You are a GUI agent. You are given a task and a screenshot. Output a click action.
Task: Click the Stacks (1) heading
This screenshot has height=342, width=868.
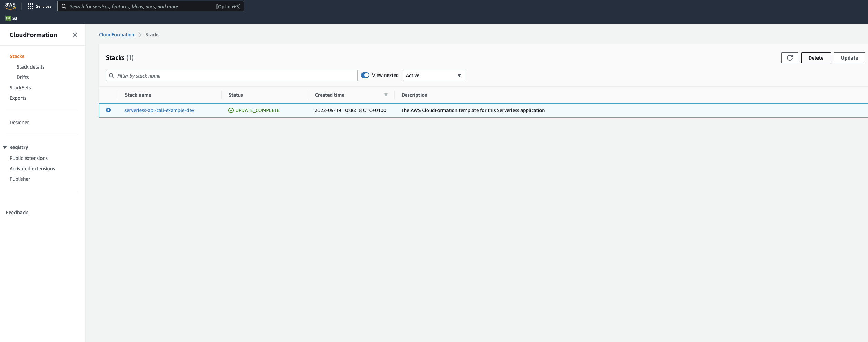click(120, 58)
